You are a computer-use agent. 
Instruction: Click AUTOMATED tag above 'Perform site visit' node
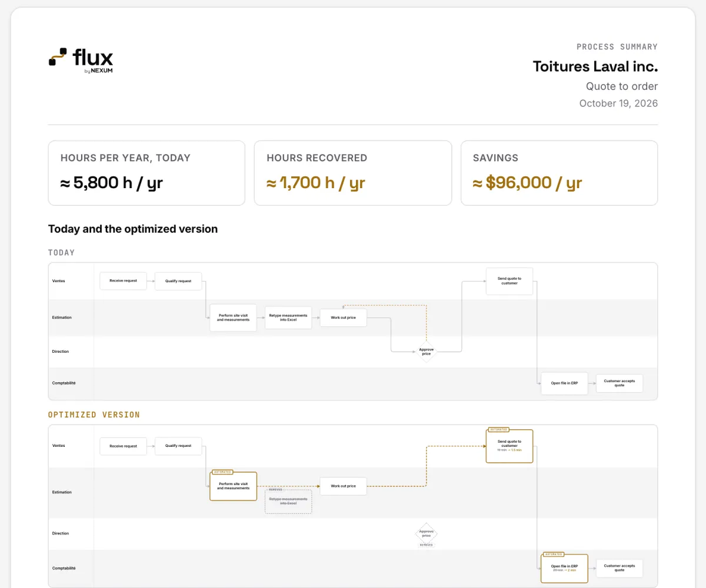[x=222, y=472]
